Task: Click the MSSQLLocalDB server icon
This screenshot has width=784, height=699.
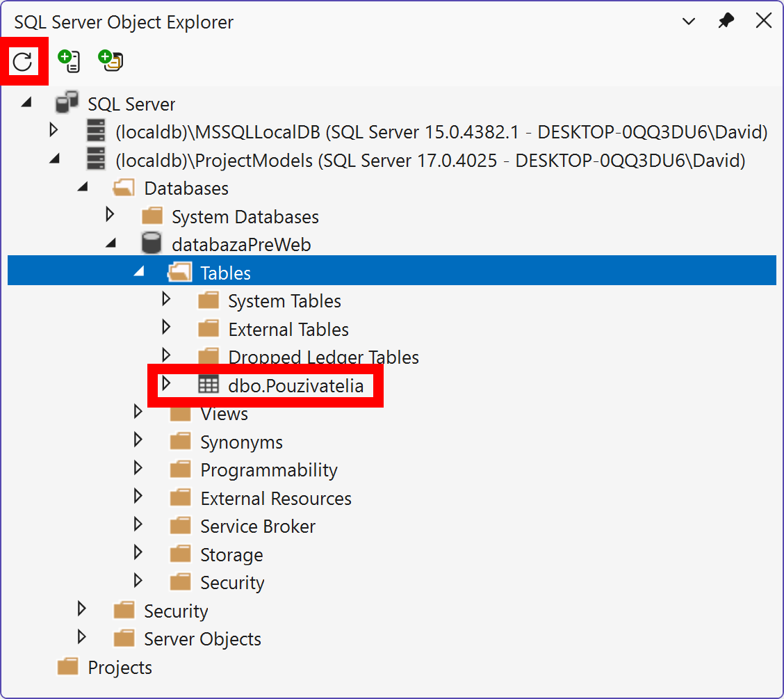Action: click(x=95, y=130)
